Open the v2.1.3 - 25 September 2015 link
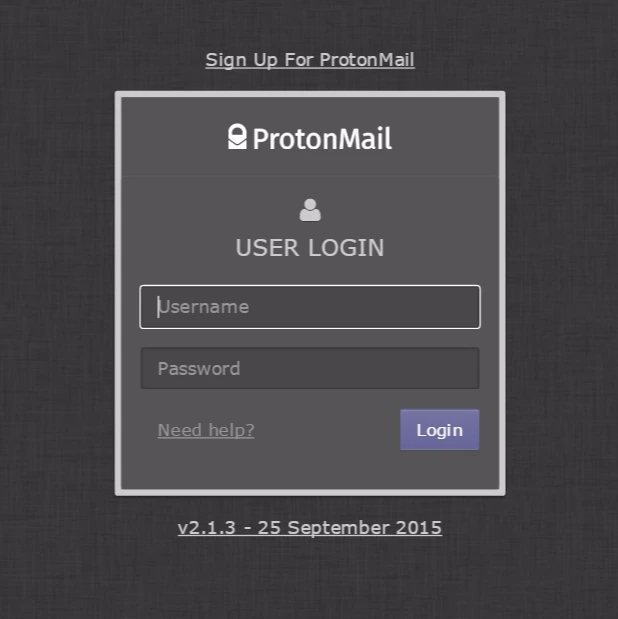Viewport: 618px width, 619px height. pyautogui.click(x=310, y=528)
